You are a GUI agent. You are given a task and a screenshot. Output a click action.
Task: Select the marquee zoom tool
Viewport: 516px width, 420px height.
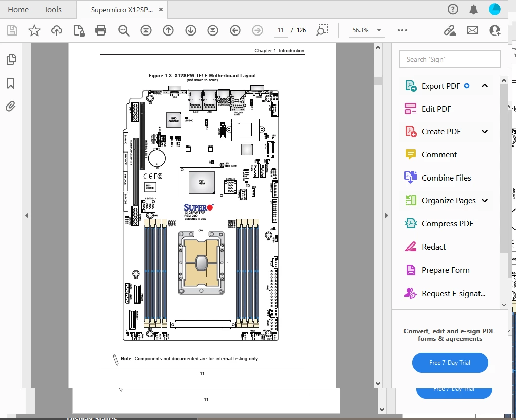[x=322, y=30]
